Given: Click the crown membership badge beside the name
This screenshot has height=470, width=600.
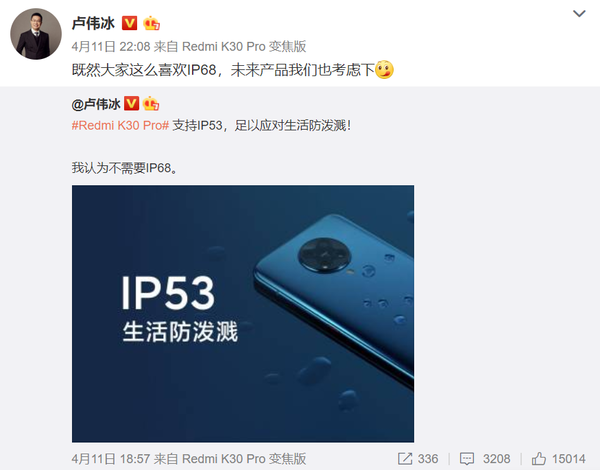Looking at the screenshot, I should pos(151,24).
